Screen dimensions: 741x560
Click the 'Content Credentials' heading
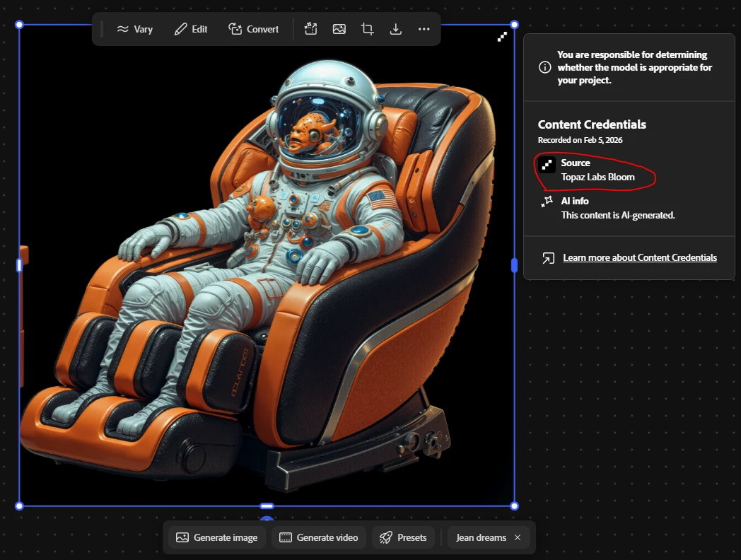click(592, 124)
